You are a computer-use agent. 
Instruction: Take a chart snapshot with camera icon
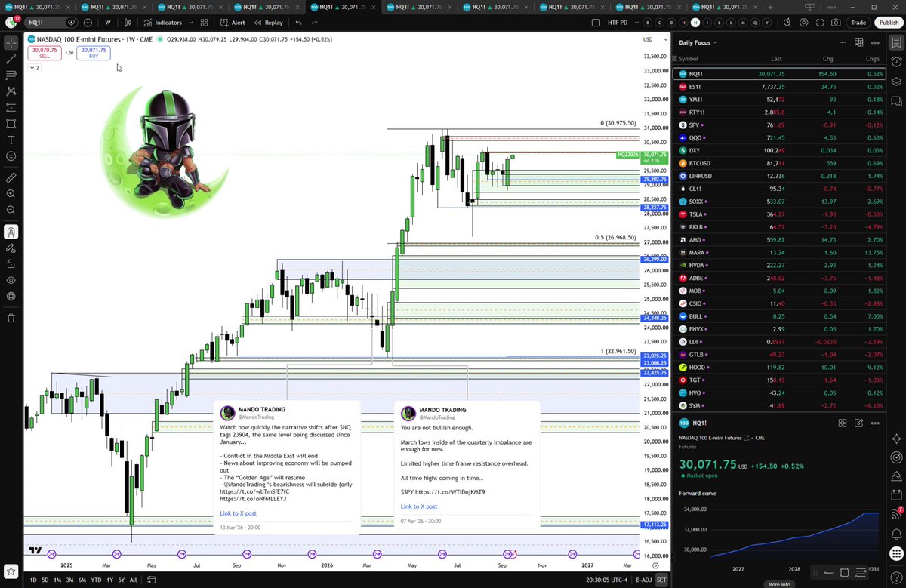point(836,23)
